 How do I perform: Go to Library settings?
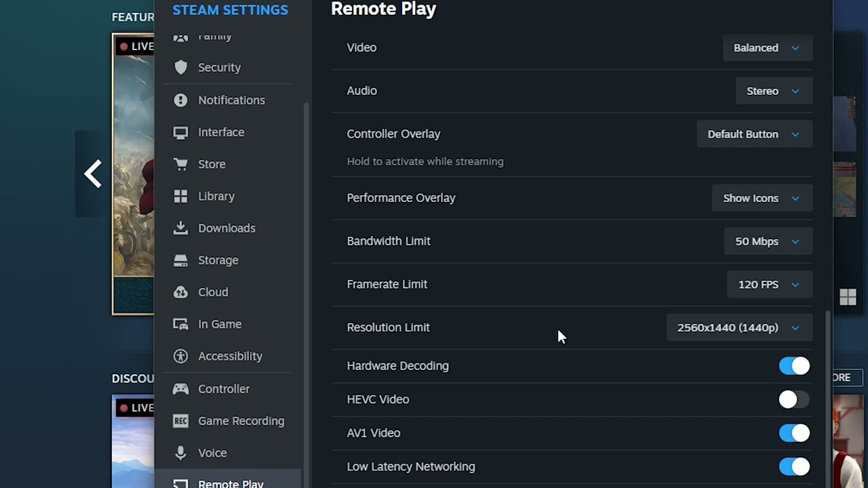(x=227, y=196)
